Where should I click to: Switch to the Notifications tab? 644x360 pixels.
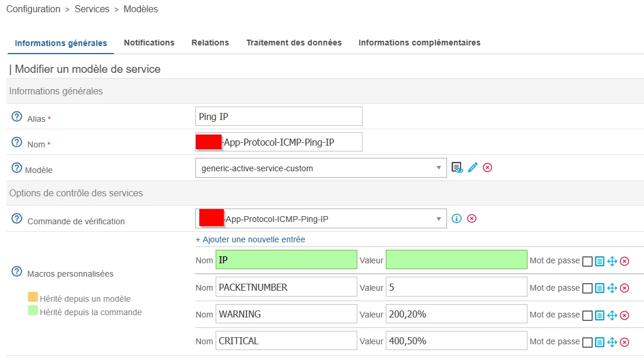click(149, 43)
